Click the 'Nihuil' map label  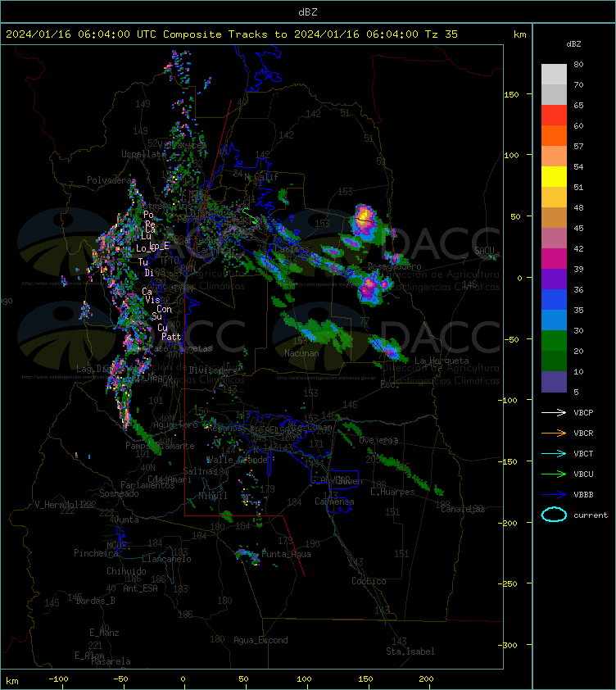213,496
